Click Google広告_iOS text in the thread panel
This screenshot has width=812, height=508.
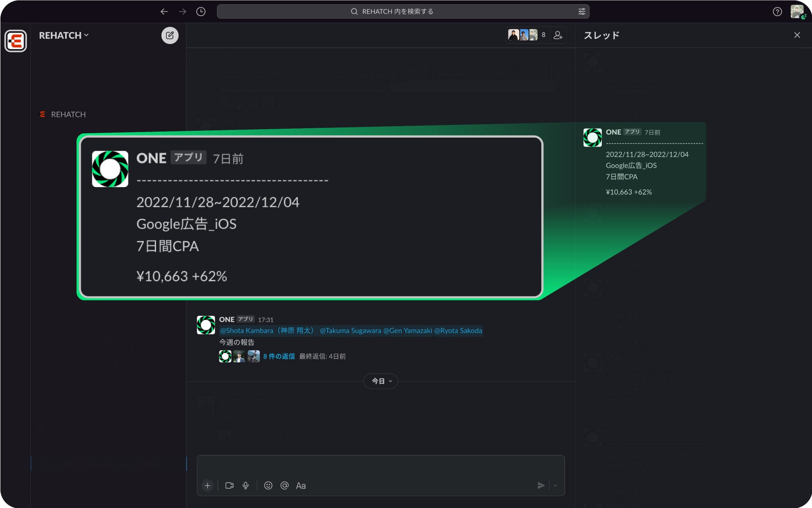pyautogui.click(x=631, y=166)
